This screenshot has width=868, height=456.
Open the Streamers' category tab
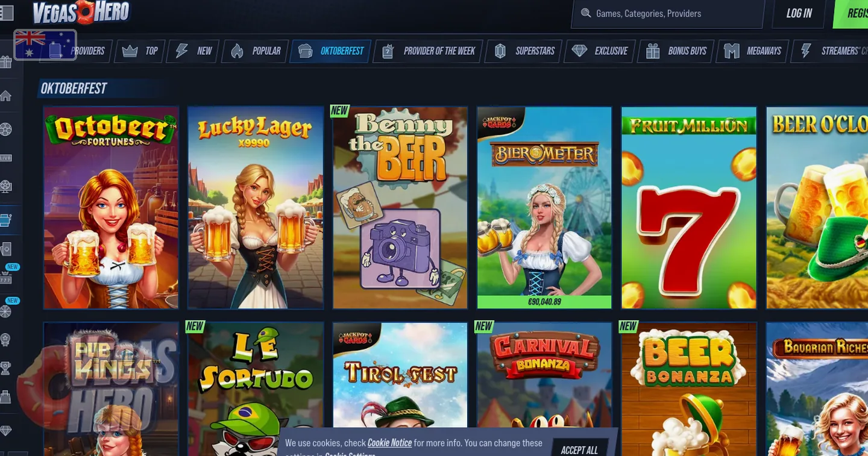(829, 51)
